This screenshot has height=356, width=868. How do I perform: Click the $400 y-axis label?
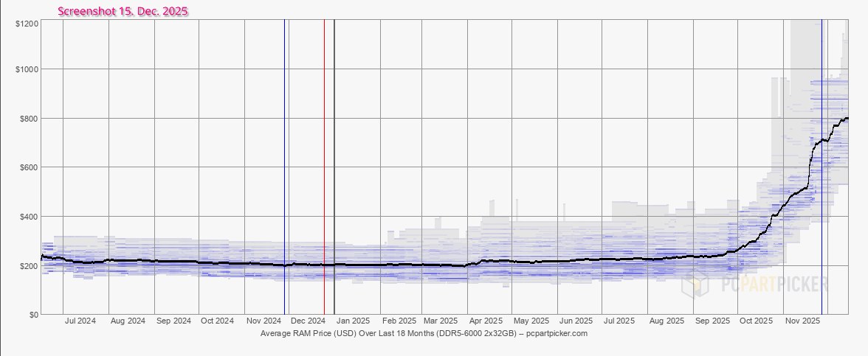(30, 216)
